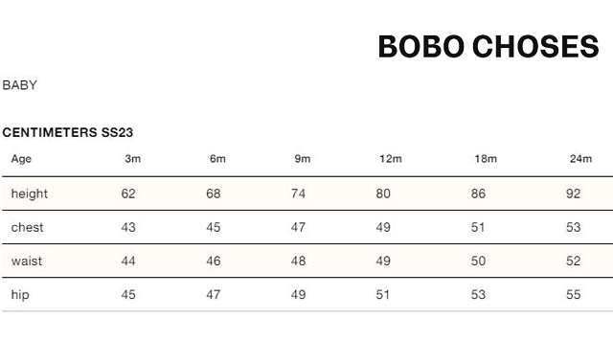The image size is (613, 364).
Task: Click the Age header label
Action: pos(21,159)
